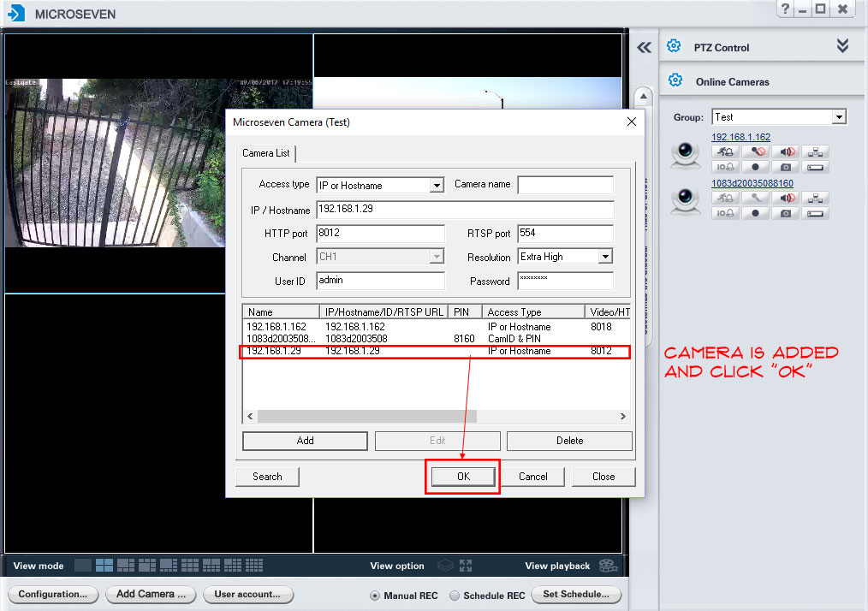868x611 pixels.
Task: Open the Access type dropdown
Action: pyautogui.click(x=437, y=186)
